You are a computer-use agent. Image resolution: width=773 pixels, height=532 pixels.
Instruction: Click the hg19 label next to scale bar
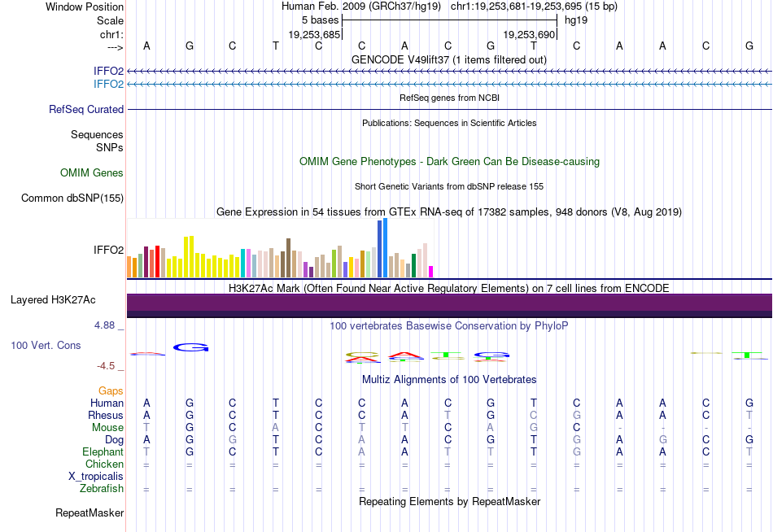tap(576, 20)
